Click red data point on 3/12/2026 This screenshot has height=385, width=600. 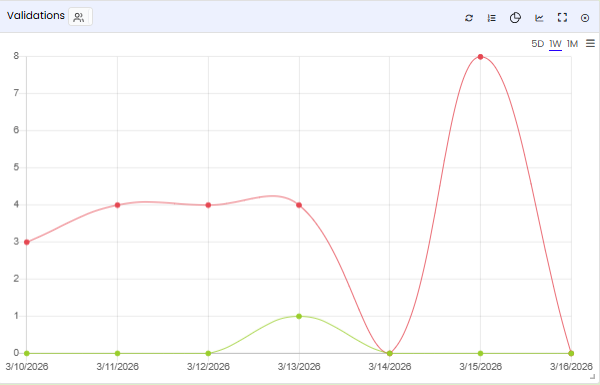(x=208, y=205)
